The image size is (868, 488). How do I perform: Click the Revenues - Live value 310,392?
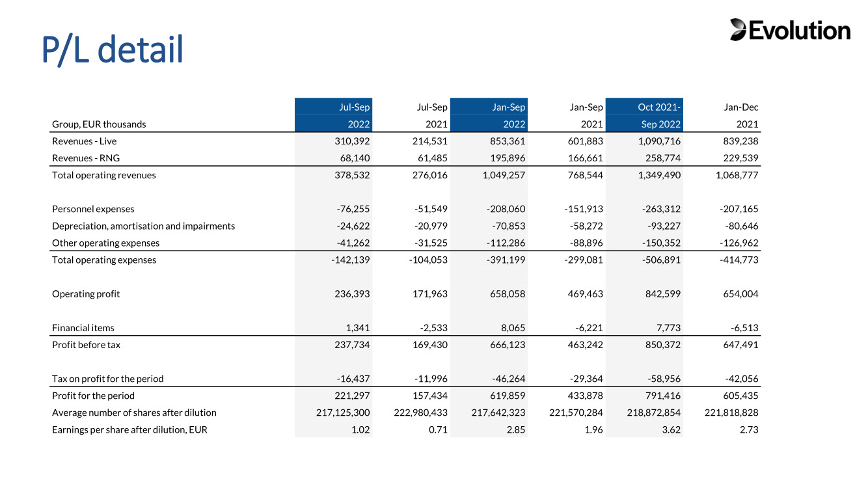point(352,141)
